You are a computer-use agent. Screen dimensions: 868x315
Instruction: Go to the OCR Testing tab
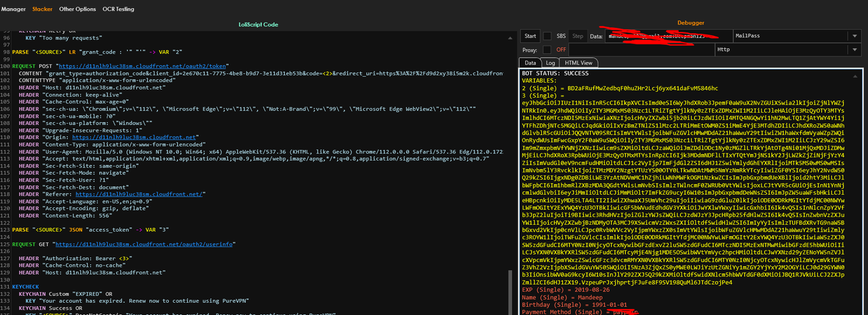(119, 10)
